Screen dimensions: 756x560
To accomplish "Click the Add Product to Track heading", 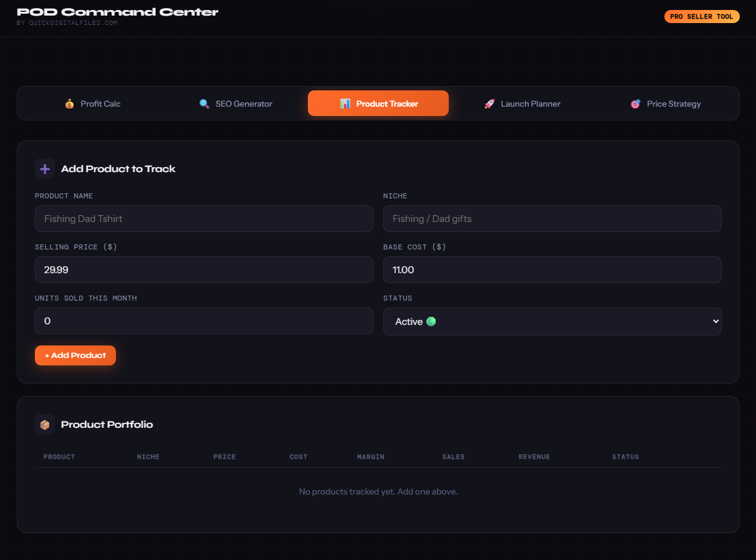I will 118,168.
